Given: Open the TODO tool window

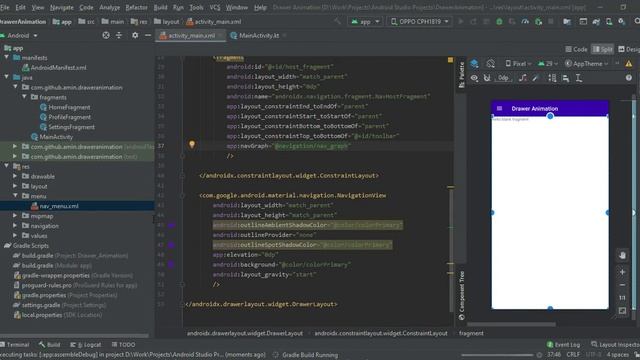Looking at the screenshot, I should [x=123, y=344].
